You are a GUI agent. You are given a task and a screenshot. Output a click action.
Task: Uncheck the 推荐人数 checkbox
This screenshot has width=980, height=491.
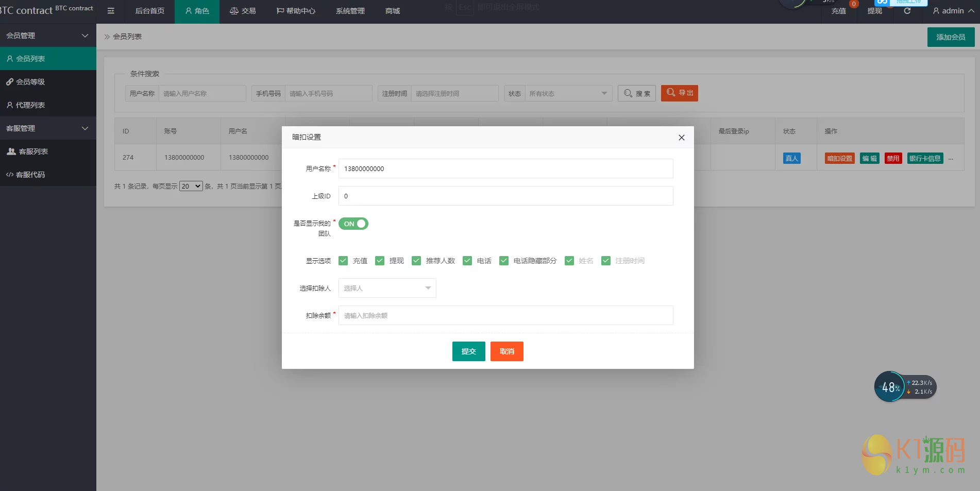click(416, 261)
